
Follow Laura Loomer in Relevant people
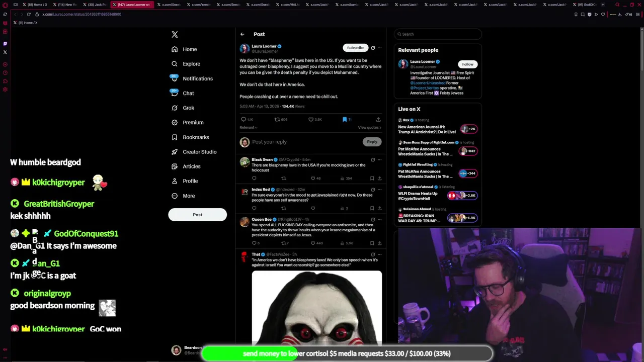point(467,64)
